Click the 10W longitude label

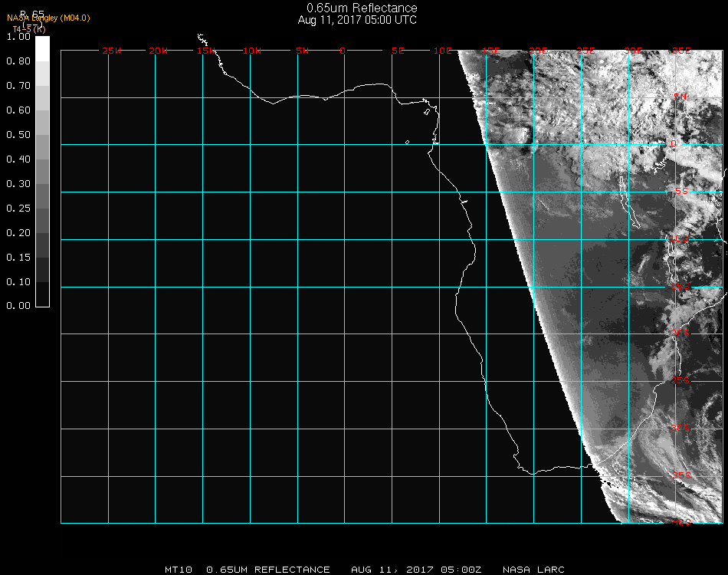point(252,51)
